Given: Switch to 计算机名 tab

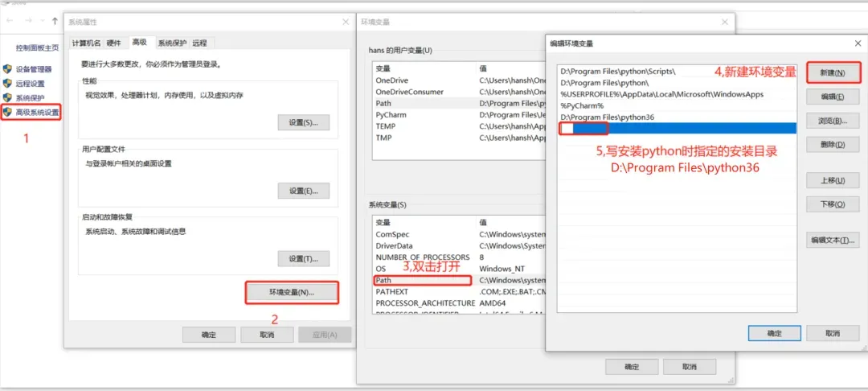Looking at the screenshot, I should pyautogui.click(x=86, y=43).
